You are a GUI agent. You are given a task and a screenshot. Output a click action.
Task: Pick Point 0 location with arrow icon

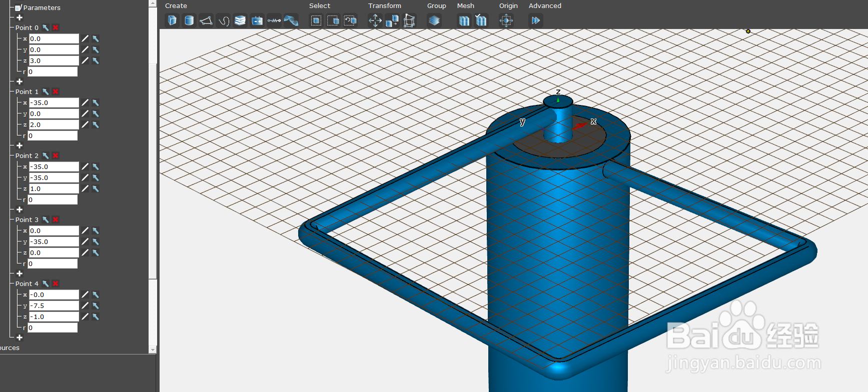tap(46, 28)
